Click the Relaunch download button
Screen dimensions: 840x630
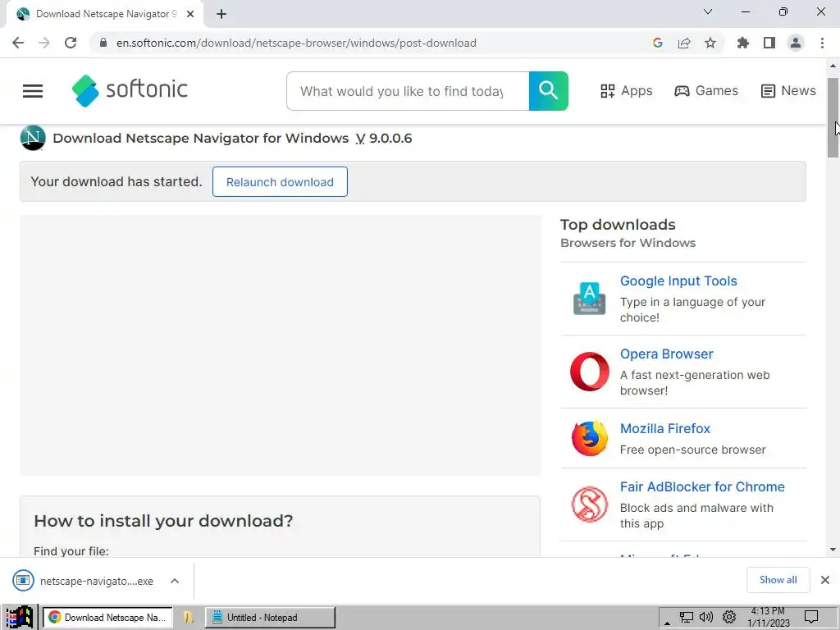click(280, 182)
